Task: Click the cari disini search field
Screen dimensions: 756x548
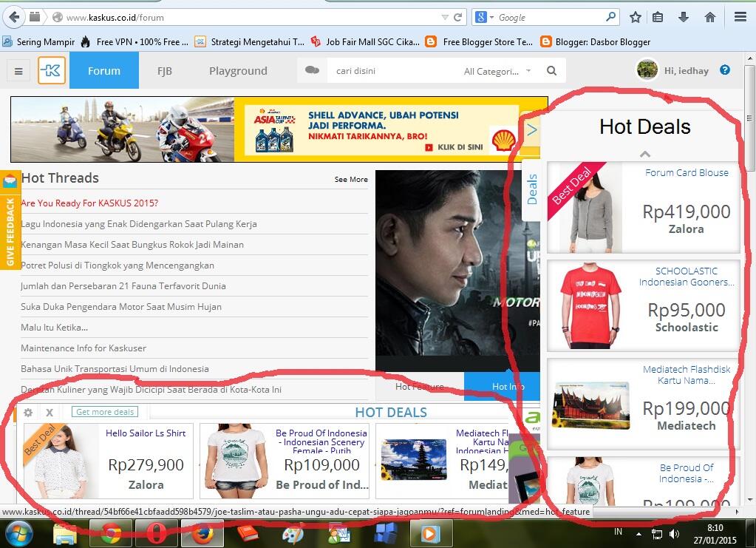Action: pos(393,71)
